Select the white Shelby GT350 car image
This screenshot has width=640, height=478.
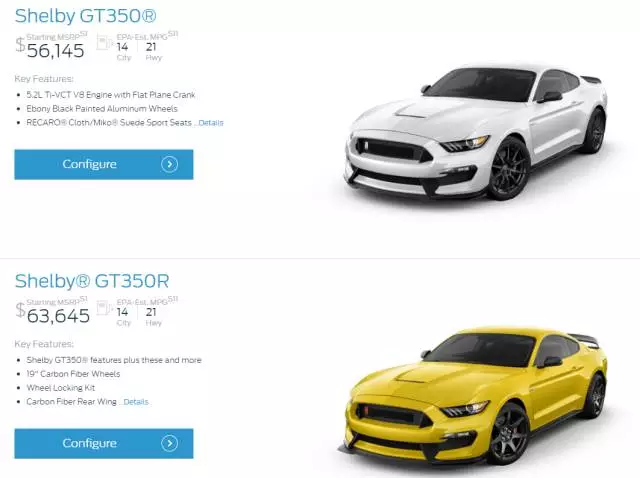[x=476, y=133]
